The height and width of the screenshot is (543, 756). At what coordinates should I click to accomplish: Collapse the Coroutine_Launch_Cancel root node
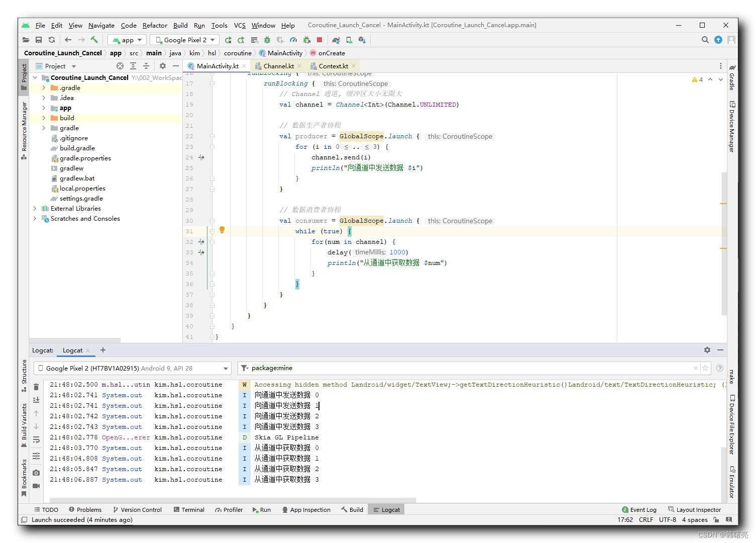point(35,77)
